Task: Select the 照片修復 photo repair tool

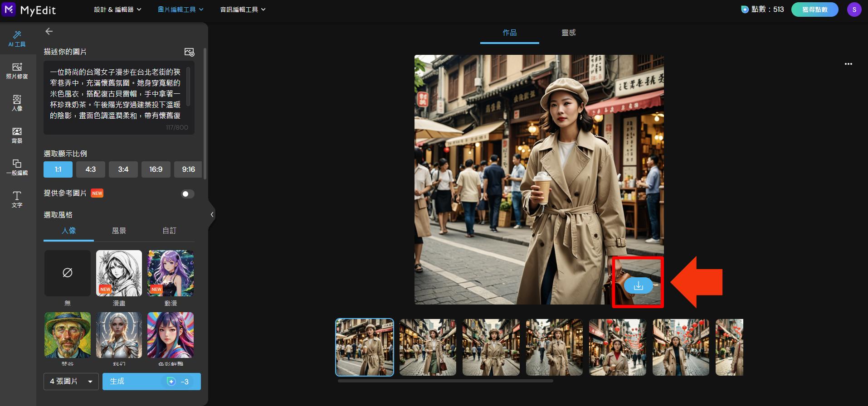Action: [x=17, y=71]
